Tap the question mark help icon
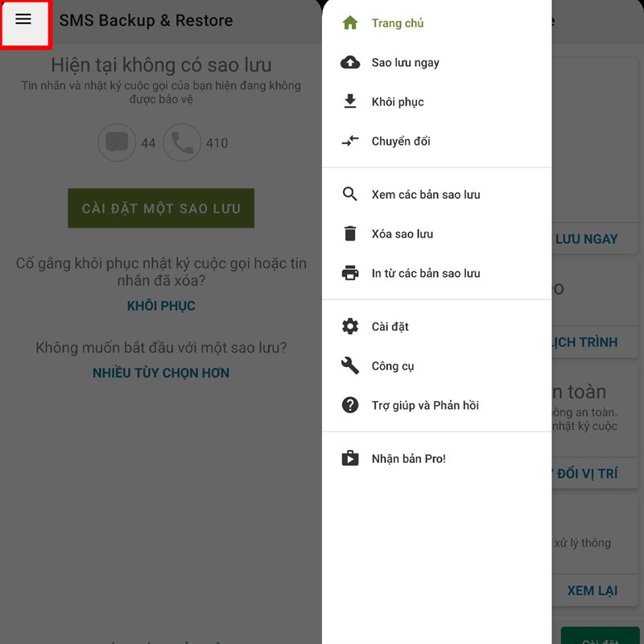The width and height of the screenshot is (644, 644). pyautogui.click(x=350, y=405)
